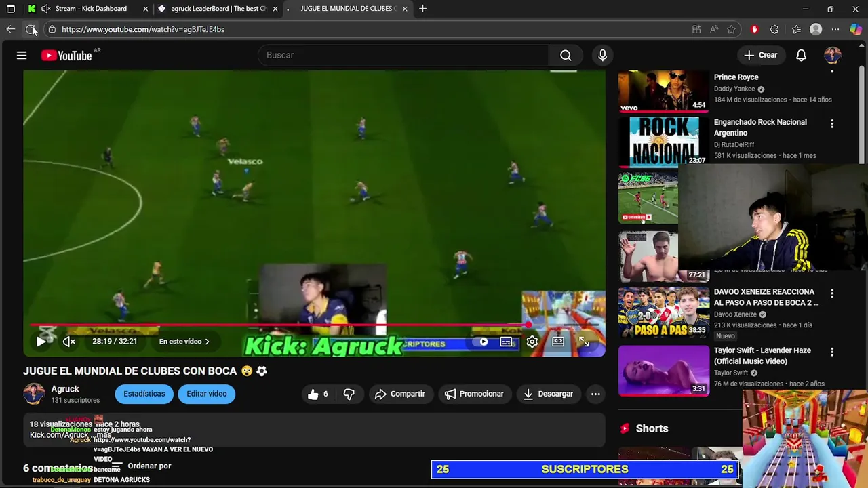868x488 pixels.
Task: Open options for Davoo Xeneize video
Action: 832,293
